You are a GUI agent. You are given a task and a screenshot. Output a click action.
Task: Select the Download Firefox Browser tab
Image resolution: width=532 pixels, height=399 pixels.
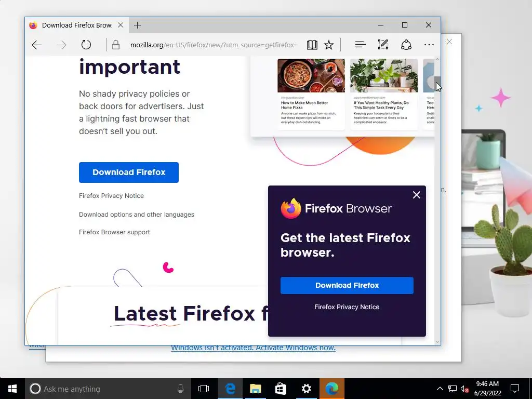tap(77, 25)
